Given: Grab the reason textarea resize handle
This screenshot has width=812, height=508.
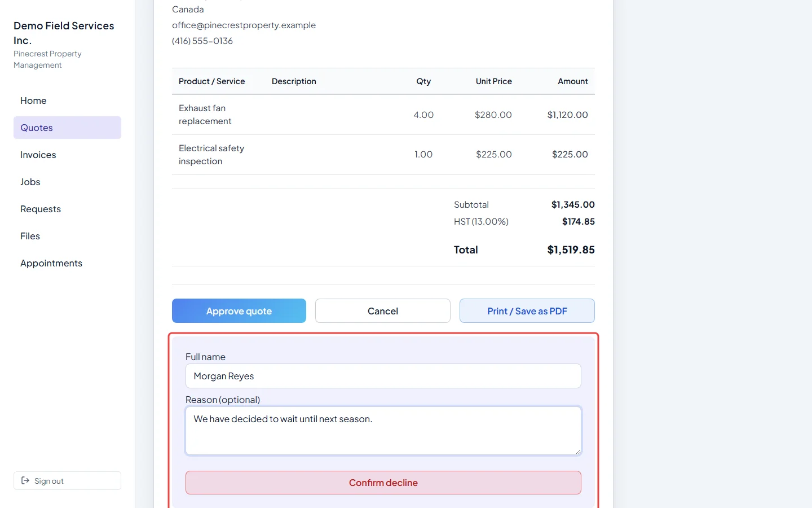Looking at the screenshot, I should 577,451.
